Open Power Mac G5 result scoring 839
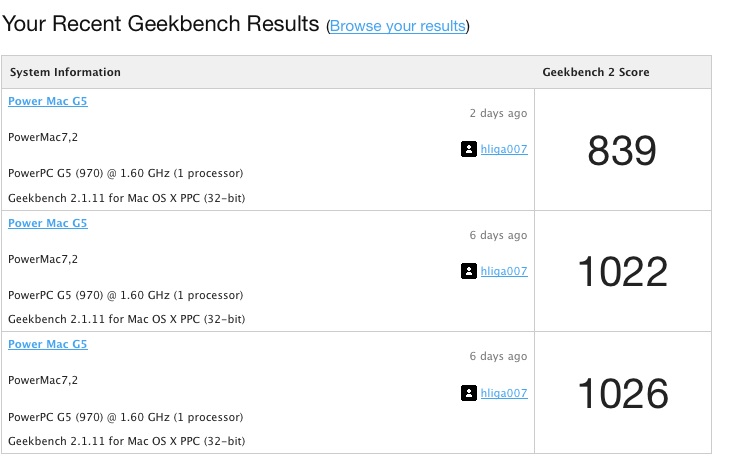Image resolution: width=733 pixels, height=470 pixels. click(x=48, y=101)
